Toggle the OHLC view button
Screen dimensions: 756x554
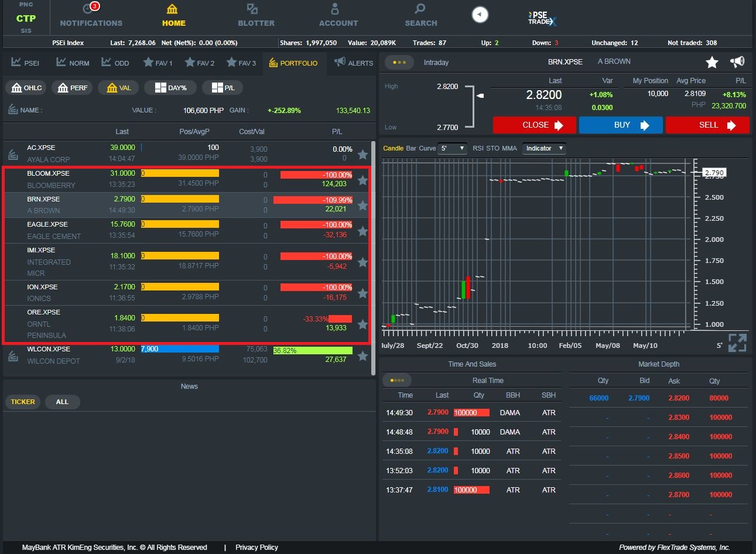coord(26,88)
